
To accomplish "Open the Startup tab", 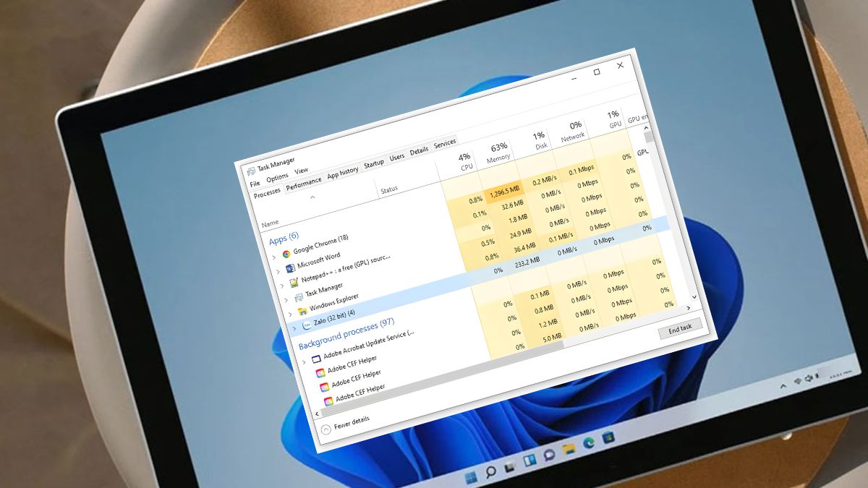I will coord(375,163).
